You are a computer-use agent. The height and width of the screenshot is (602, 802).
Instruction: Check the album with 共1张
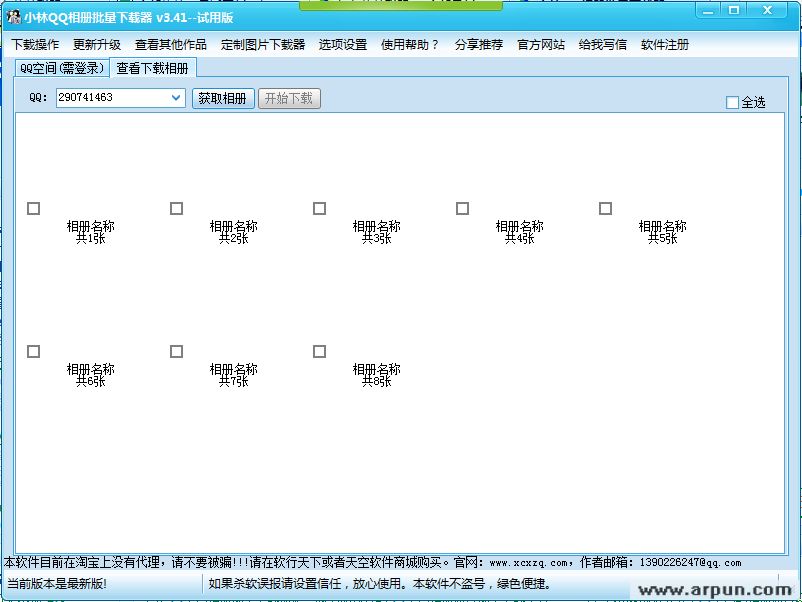34,209
